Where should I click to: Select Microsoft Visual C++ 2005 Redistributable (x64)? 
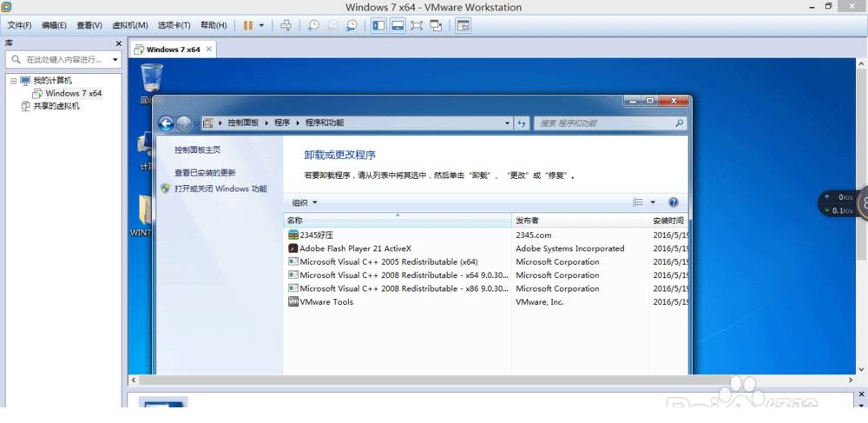486,262
